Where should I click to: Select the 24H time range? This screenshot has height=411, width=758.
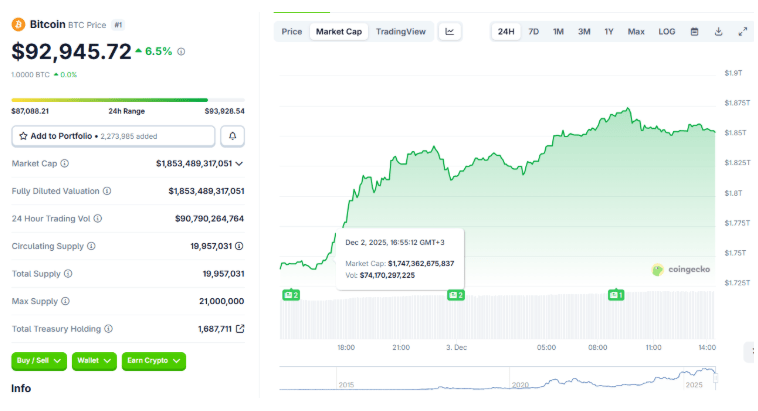pos(506,32)
